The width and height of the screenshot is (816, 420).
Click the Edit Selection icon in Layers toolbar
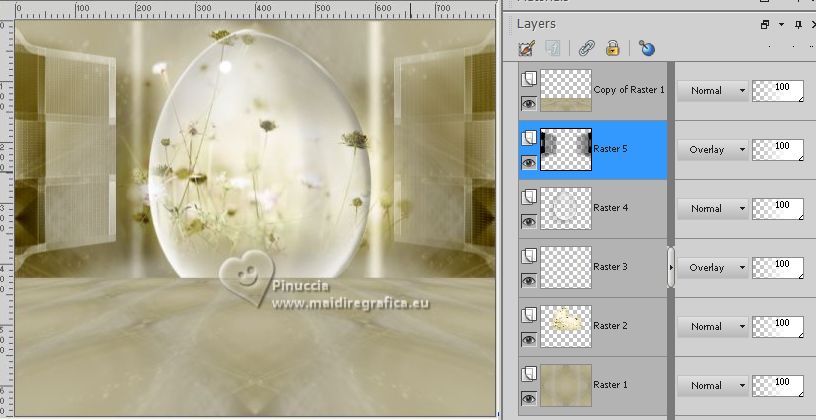point(527,49)
